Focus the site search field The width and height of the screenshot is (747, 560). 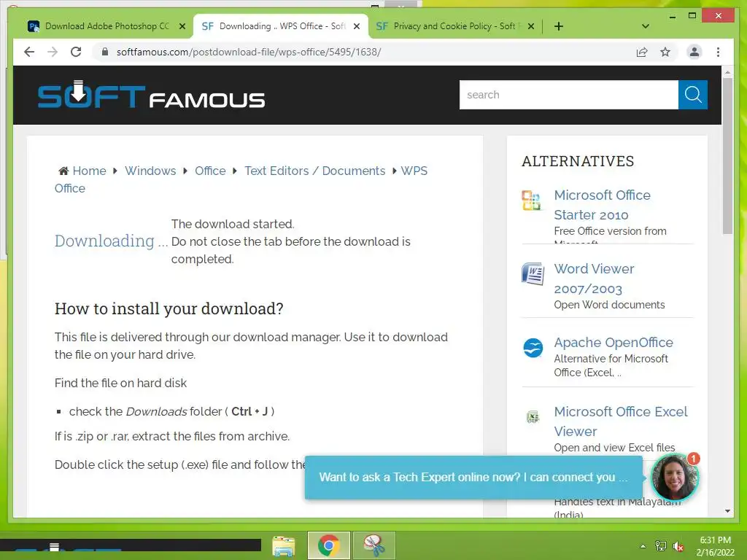pos(568,95)
